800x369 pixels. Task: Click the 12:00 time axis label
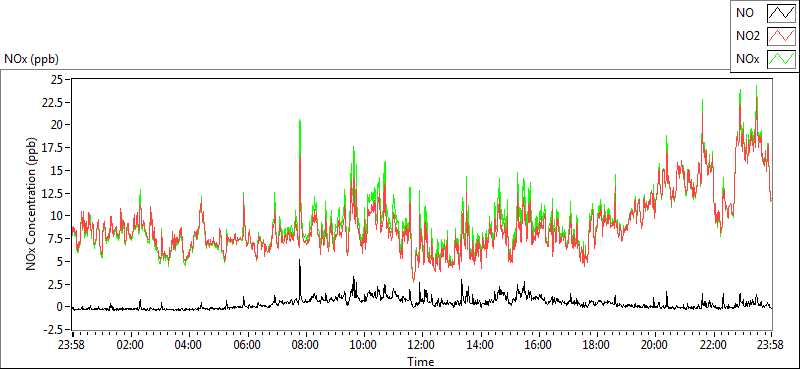(x=422, y=344)
